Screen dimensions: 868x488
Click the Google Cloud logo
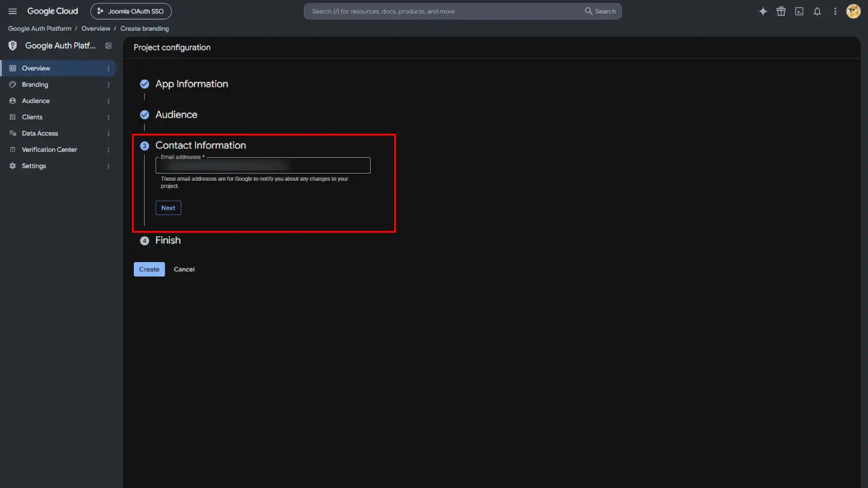(x=52, y=11)
